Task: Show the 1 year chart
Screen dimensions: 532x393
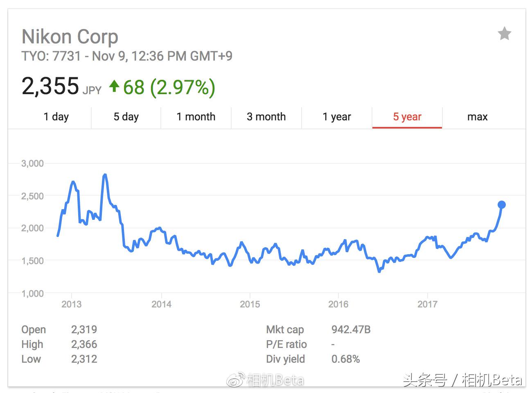Action: (336, 117)
